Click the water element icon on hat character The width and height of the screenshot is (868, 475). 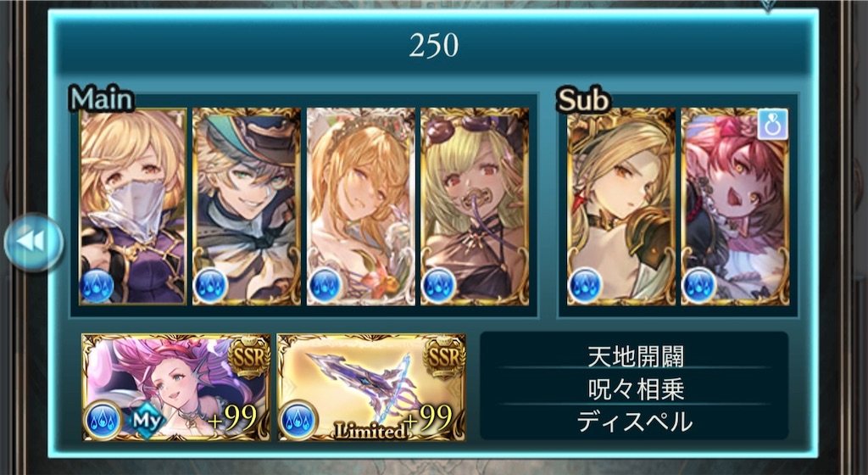click(211, 287)
